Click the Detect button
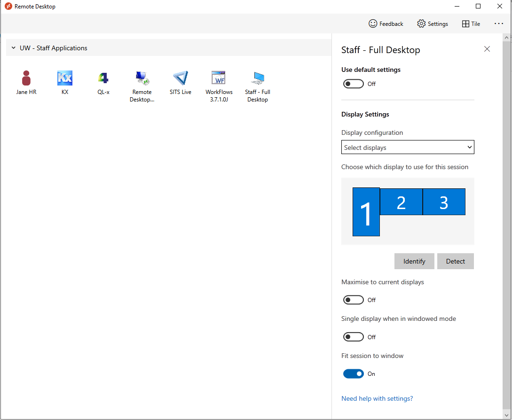 (455, 261)
